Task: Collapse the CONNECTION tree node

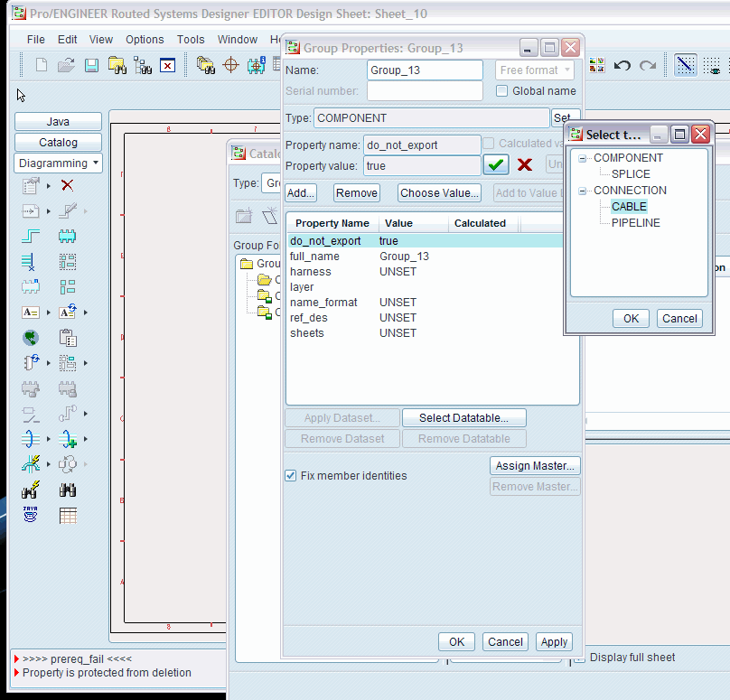Action: click(x=582, y=191)
